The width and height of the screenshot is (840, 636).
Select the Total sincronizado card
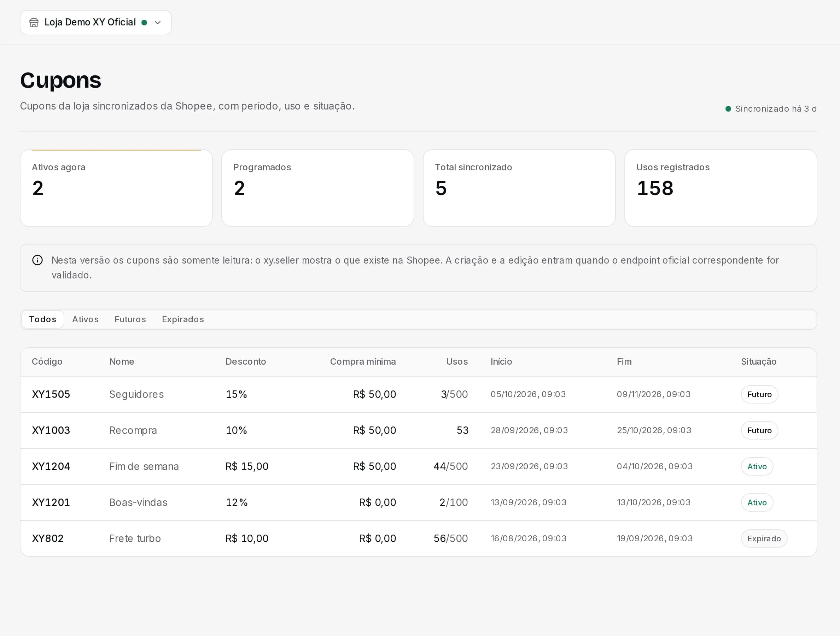coord(519,188)
